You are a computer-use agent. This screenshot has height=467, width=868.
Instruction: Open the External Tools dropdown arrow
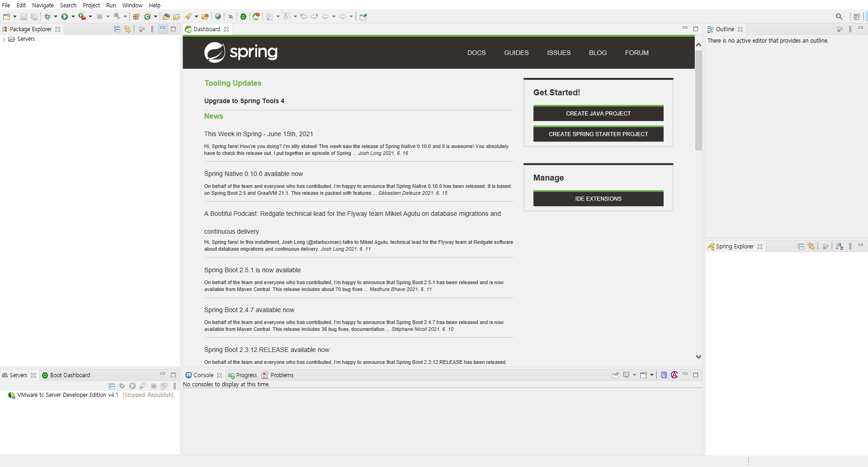click(x=90, y=16)
